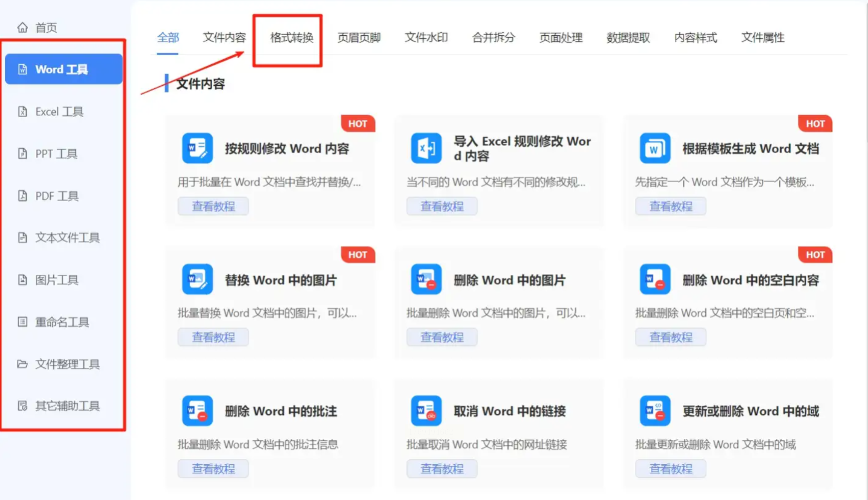Select the 文件水印 tab
868x500 pixels.
click(426, 38)
